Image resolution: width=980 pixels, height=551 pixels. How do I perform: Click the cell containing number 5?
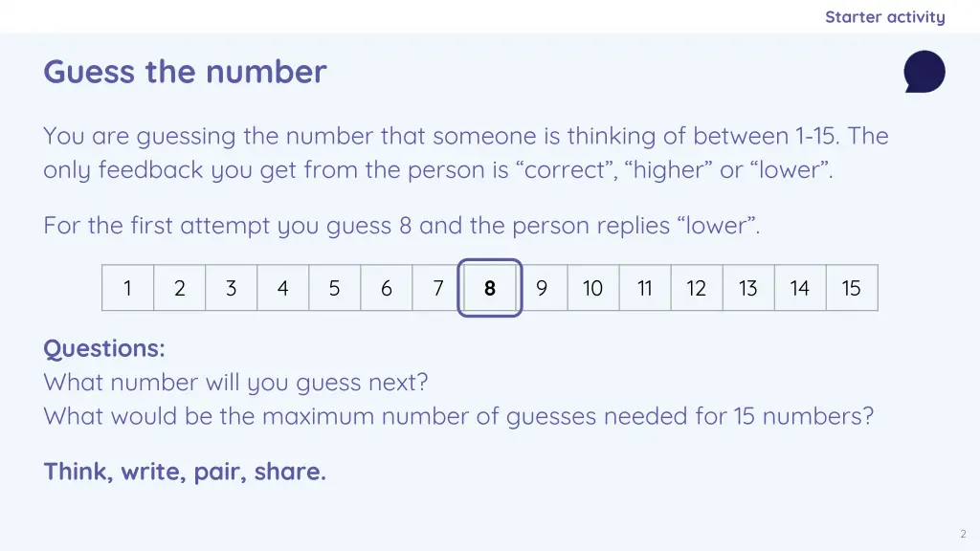click(x=334, y=288)
